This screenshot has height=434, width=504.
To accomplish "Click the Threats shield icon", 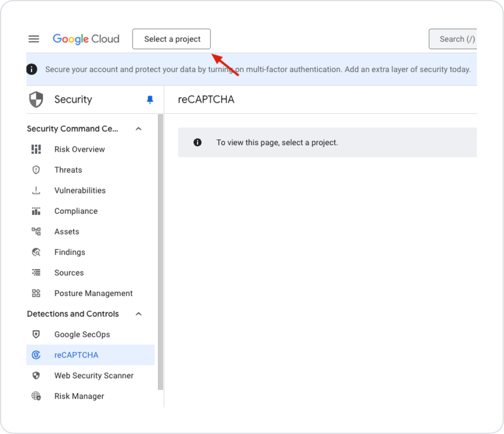I will (36, 170).
